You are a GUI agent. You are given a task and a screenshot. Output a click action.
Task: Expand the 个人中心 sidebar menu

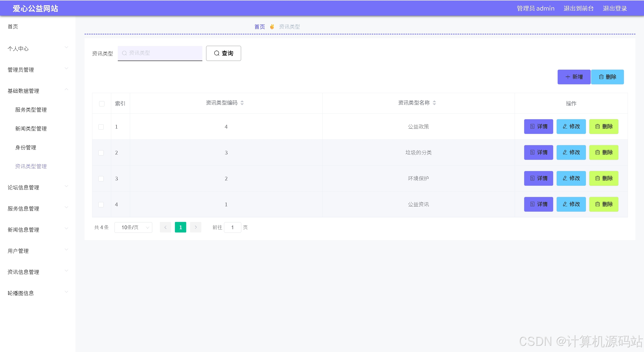[38, 48]
